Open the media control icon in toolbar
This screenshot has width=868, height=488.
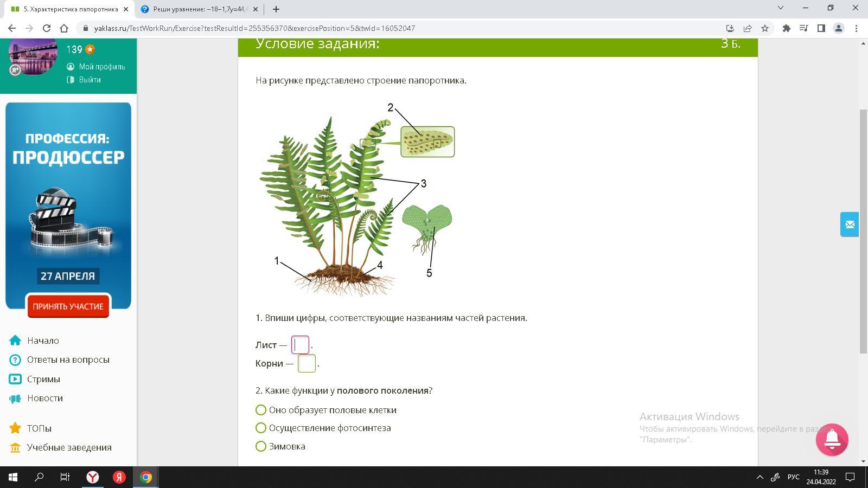tap(803, 28)
